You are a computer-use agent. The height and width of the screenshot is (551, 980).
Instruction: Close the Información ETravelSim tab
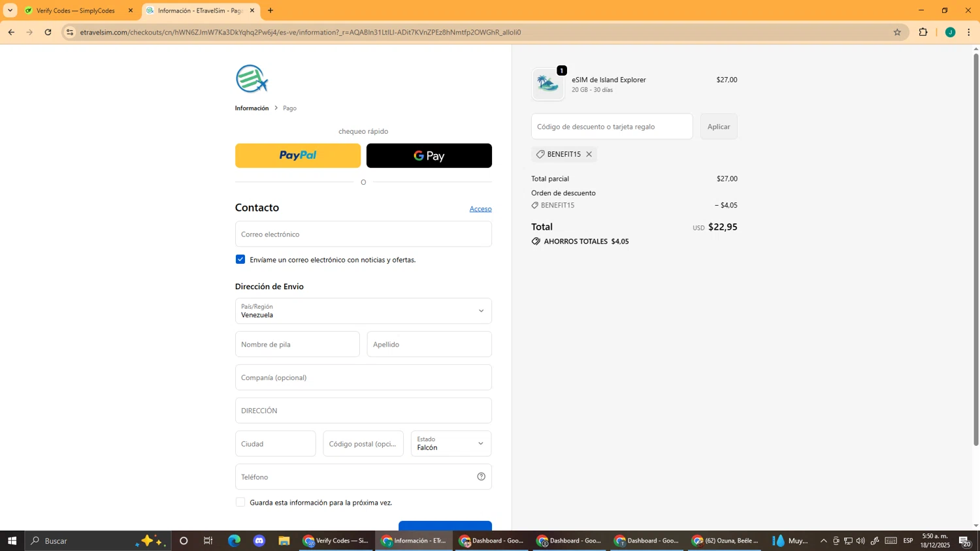252,10
